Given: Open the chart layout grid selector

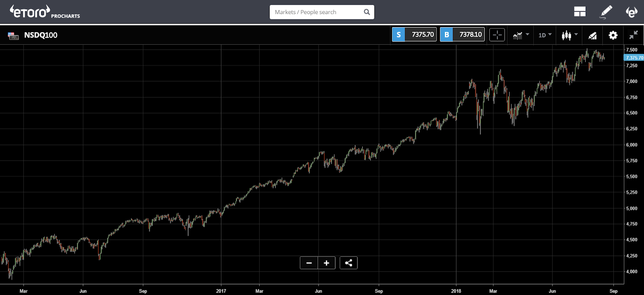Looking at the screenshot, I should click(580, 12).
